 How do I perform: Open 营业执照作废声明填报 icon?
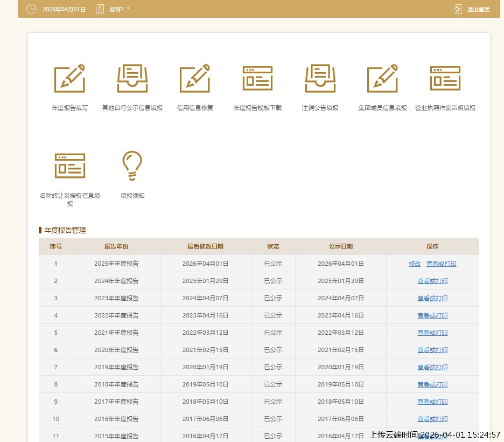(x=445, y=79)
